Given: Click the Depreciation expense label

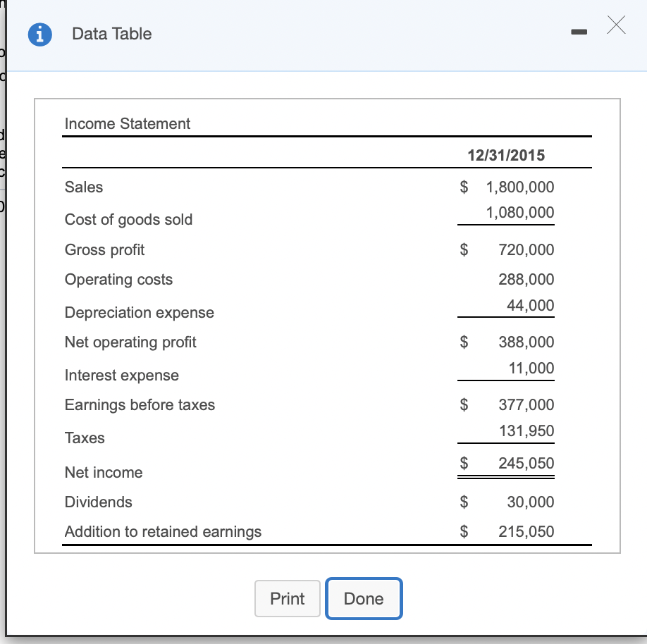Looking at the screenshot, I should click(140, 312).
